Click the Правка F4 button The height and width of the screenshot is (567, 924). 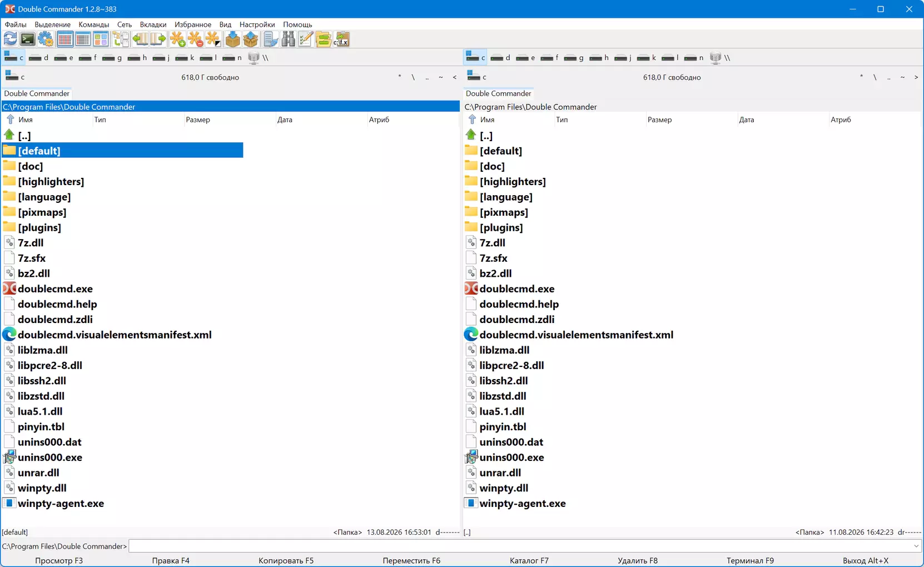pos(171,560)
